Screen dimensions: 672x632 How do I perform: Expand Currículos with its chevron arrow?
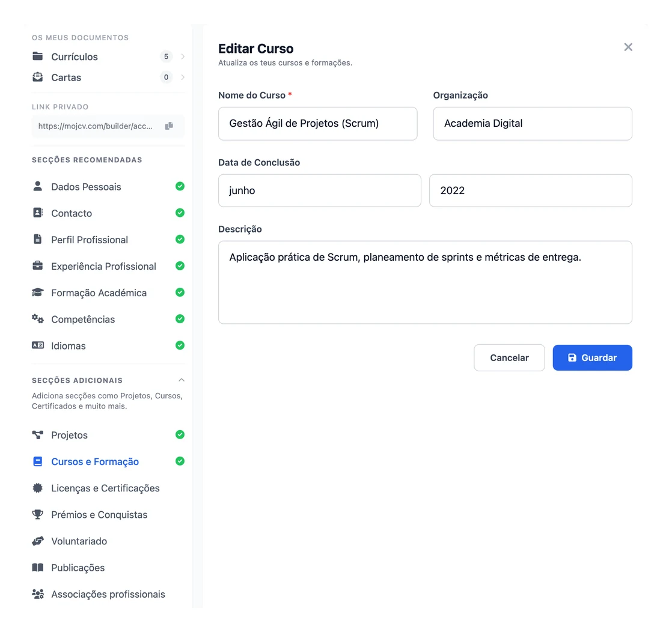tap(183, 56)
